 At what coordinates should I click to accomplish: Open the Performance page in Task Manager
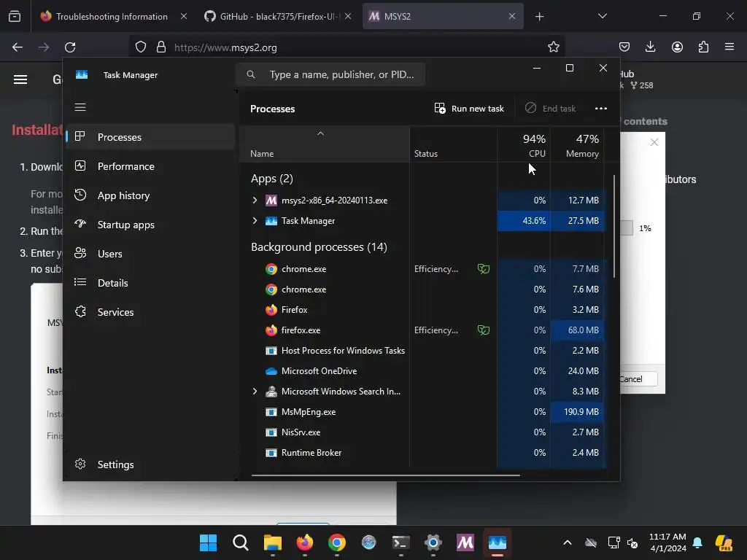(x=150, y=166)
